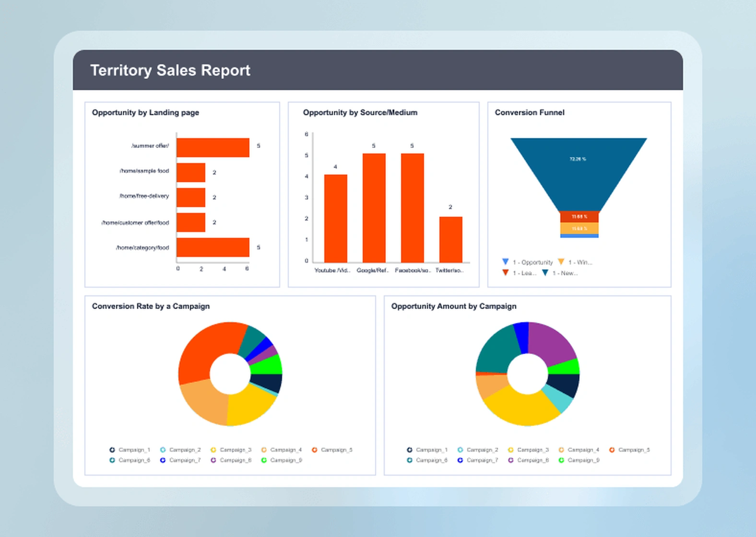Screen dimensions: 756x537
Task: Click 'Opportunity by Source/Medium' chart title
Action: pos(360,112)
